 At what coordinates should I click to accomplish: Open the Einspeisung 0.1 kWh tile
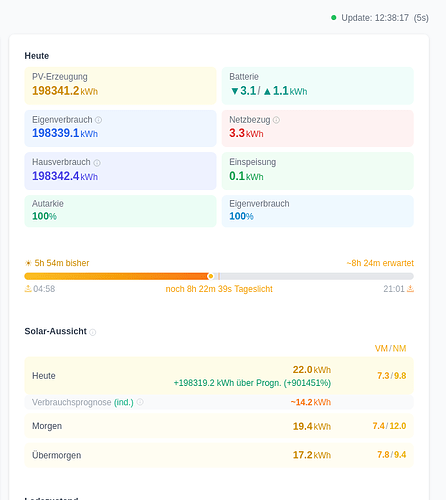point(318,171)
